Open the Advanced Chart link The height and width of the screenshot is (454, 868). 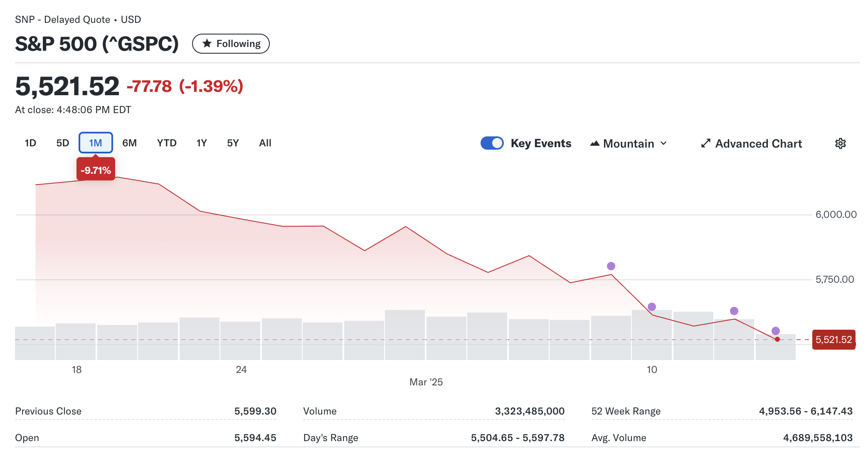(x=758, y=143)
